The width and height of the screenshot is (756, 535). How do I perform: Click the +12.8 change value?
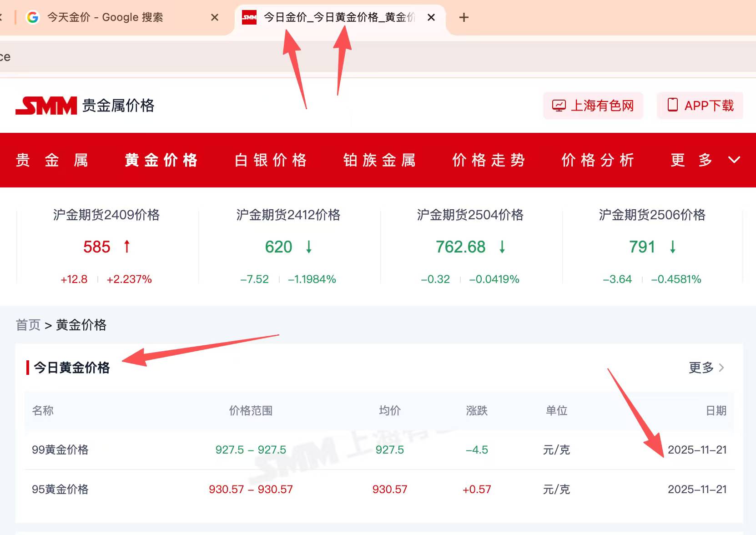pos(74,279)
